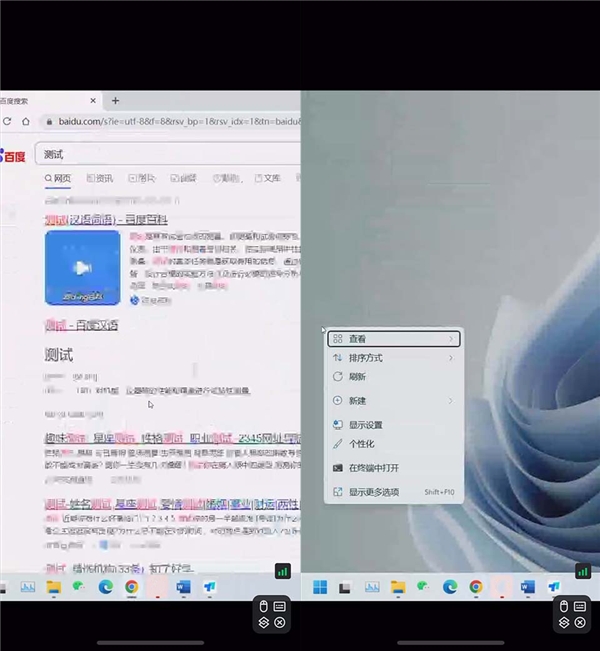
Task: Click the layers icon in right pane control panel
Action: (x=564, y=622)
